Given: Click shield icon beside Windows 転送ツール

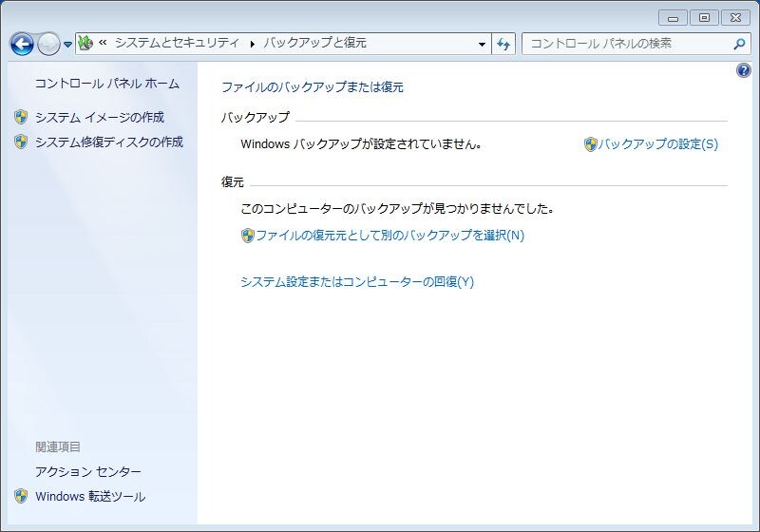Looking at the screenshot, I should click(x=20, y=496).
